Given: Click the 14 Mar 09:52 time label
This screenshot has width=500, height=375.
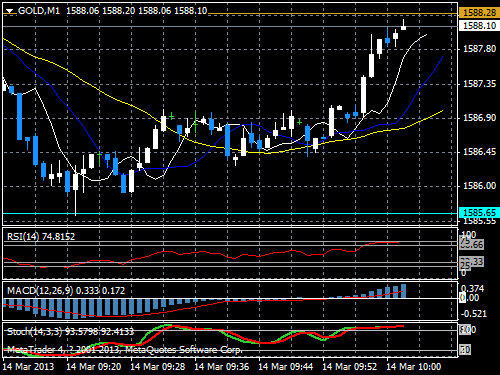Looking at the screenshot, I should point(350,367).
